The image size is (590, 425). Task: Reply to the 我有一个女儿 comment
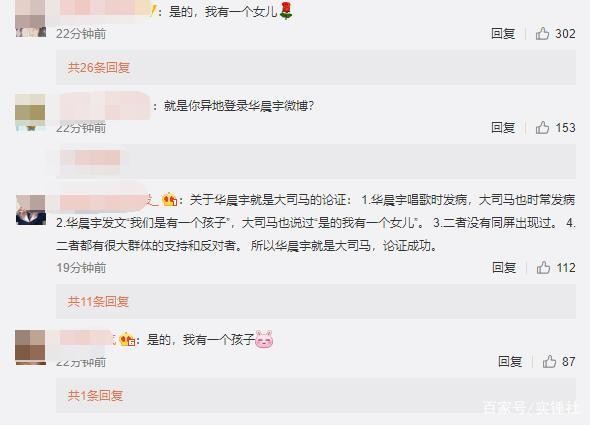503,34
